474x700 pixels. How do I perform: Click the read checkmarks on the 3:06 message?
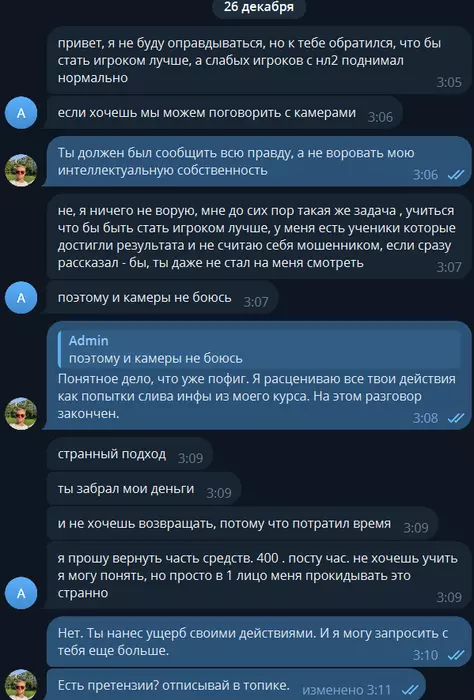456,175
